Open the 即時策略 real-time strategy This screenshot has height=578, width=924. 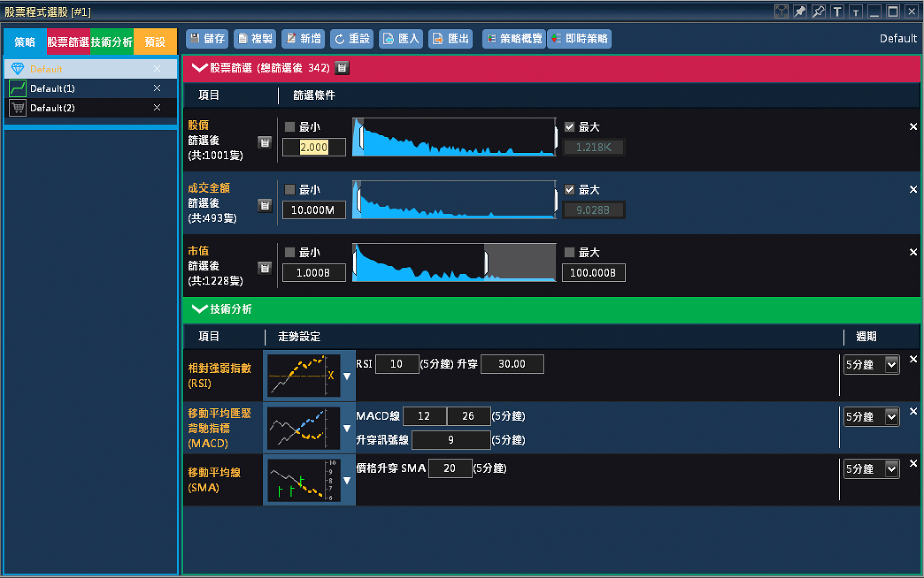coord(579,39)
